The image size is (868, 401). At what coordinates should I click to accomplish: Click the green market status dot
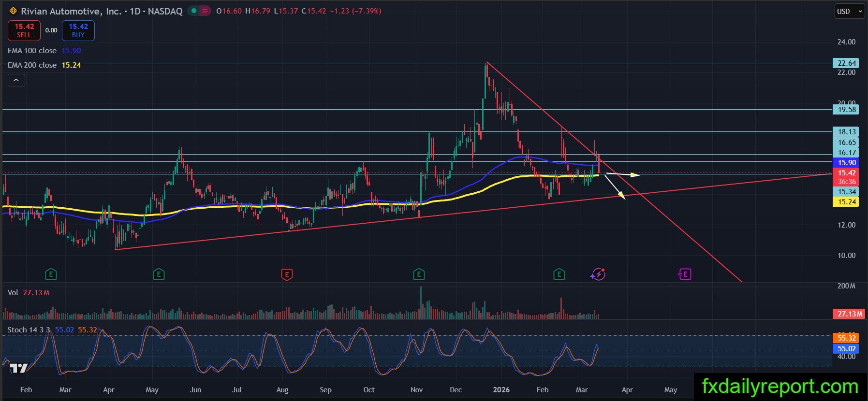tap(194, 11)
